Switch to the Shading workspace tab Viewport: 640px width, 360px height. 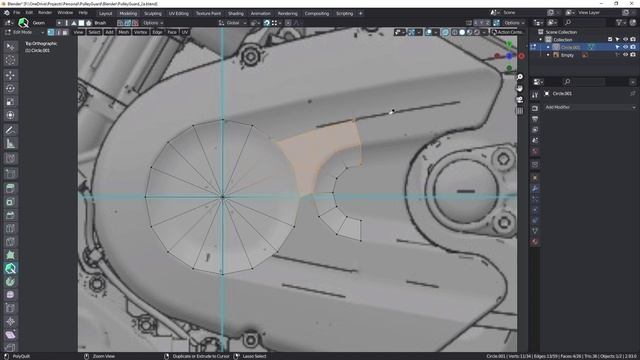coord(236,13)
